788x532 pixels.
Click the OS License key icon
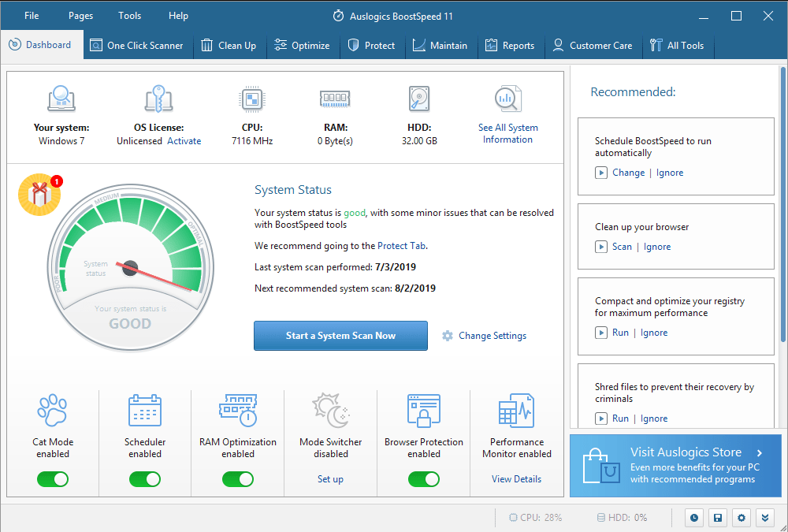click(158, 99)
